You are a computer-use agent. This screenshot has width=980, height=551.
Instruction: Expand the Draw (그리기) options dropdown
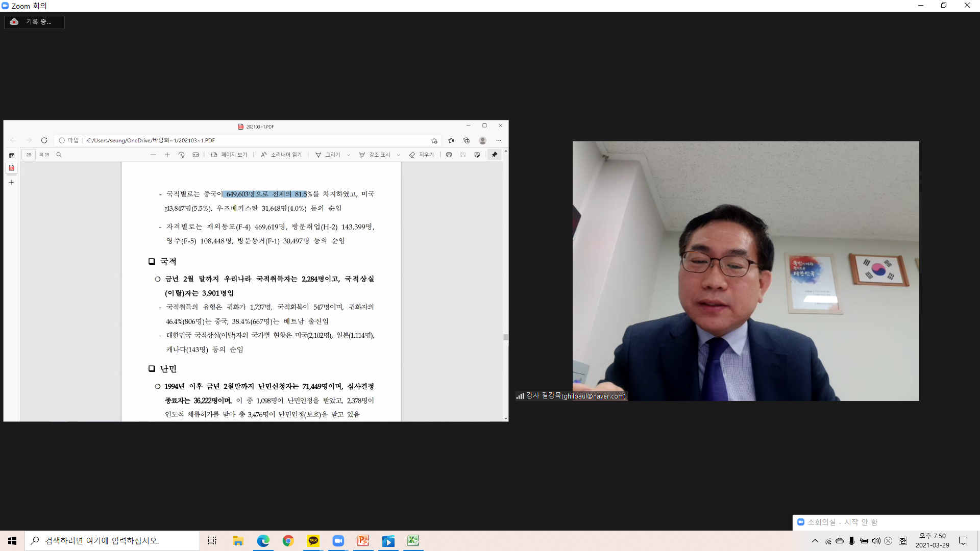tap(349, 155)
